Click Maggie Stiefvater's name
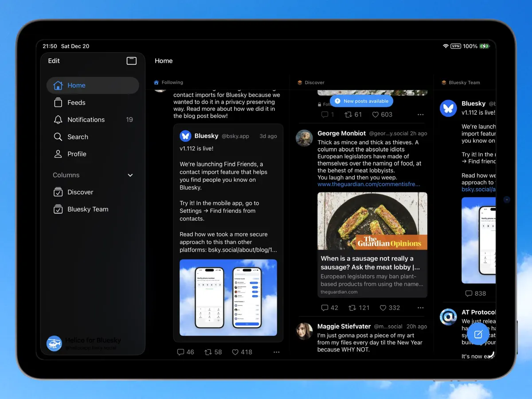532x399 pixels. click(344, 326)
